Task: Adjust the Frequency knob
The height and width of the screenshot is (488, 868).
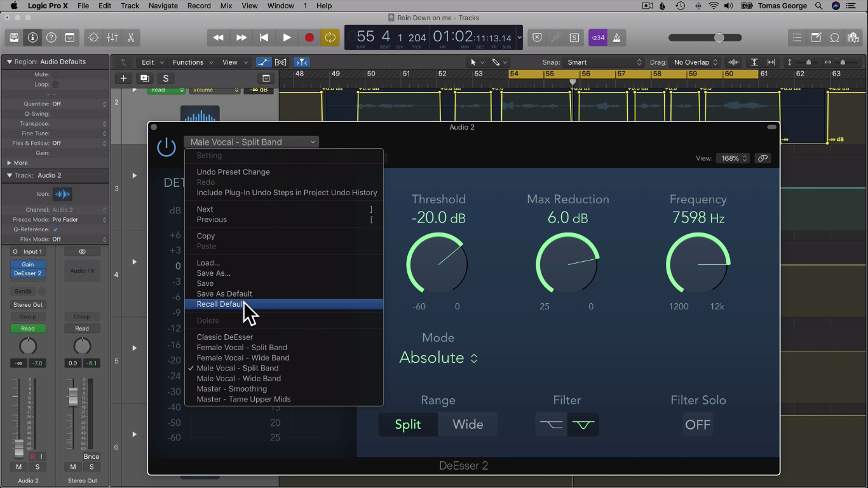Action: 698,264
